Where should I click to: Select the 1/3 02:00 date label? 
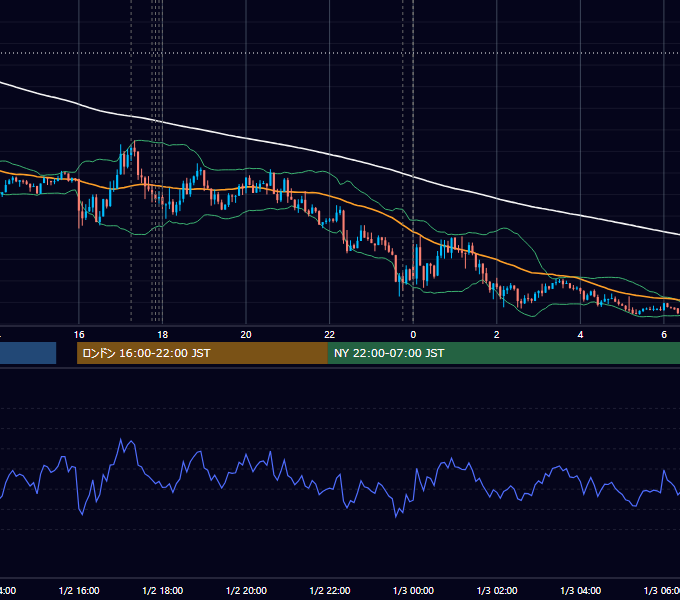[x=497, y=590]
